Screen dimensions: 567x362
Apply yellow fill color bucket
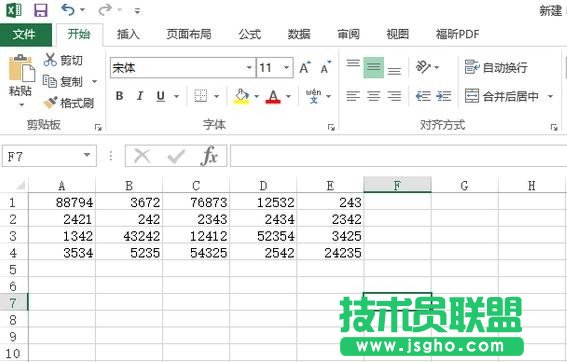[x=241, y=96]
